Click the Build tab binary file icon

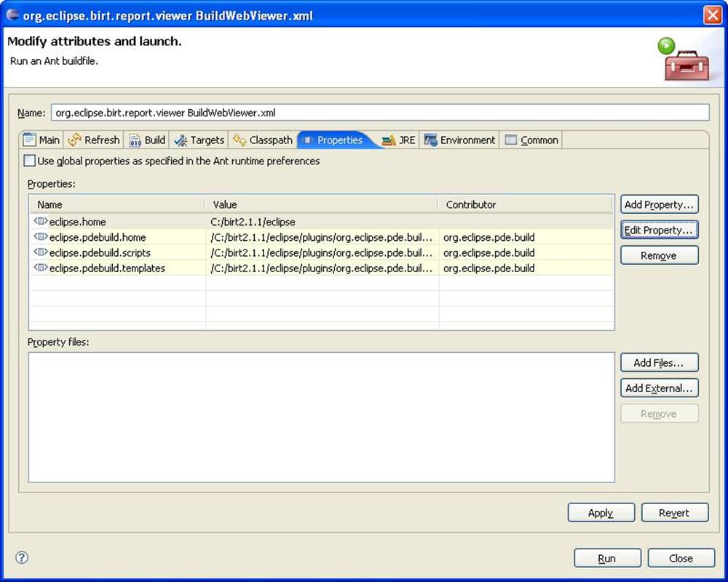click(135, 140)
